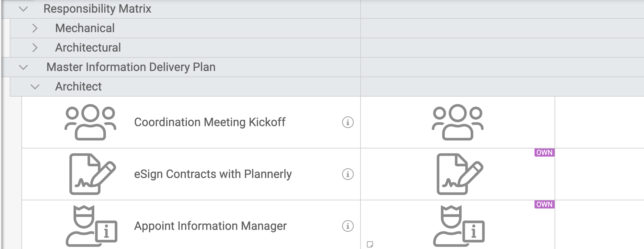This screenshot has height=249, width=644.
Task: Open info for Appoint Information Manager
Action: 347,226
